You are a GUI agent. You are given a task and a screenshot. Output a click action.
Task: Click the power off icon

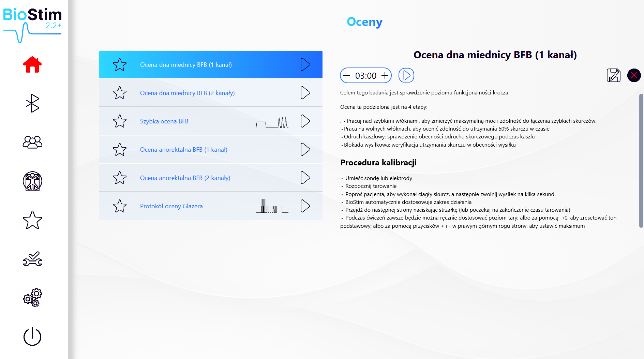pyautogui.click(x=32, y=336)
